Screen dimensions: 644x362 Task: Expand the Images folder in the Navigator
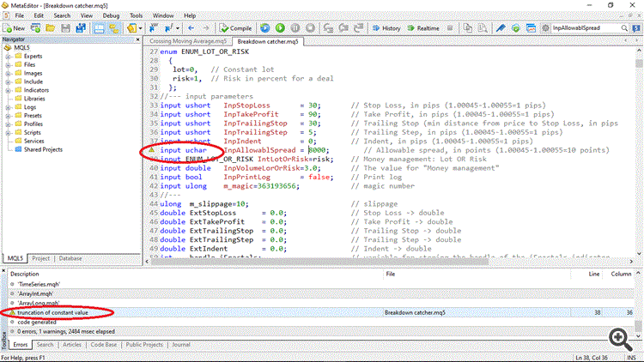click(8, 74)
